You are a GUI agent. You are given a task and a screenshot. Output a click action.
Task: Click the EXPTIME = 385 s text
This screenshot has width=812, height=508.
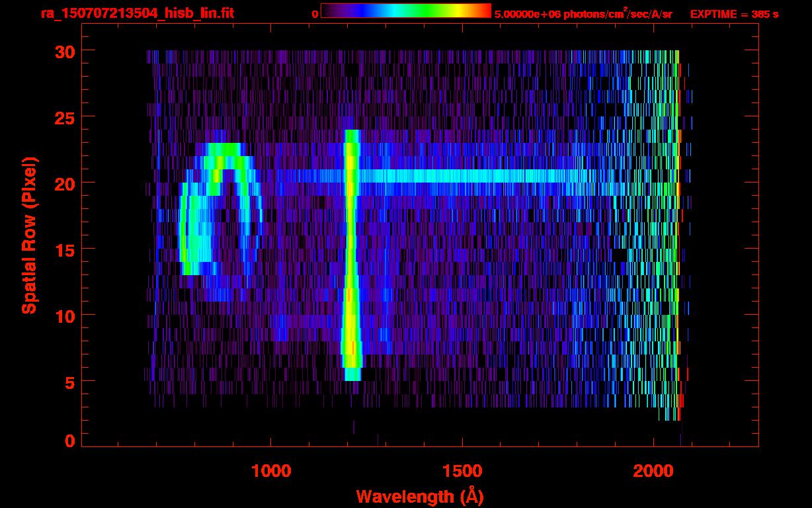734,14
